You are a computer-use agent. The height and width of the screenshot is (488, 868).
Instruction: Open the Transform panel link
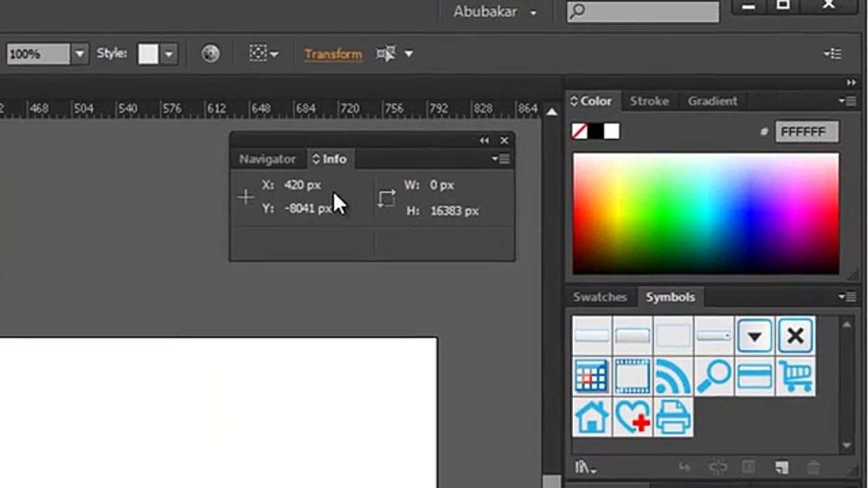[x=333, y=54]
